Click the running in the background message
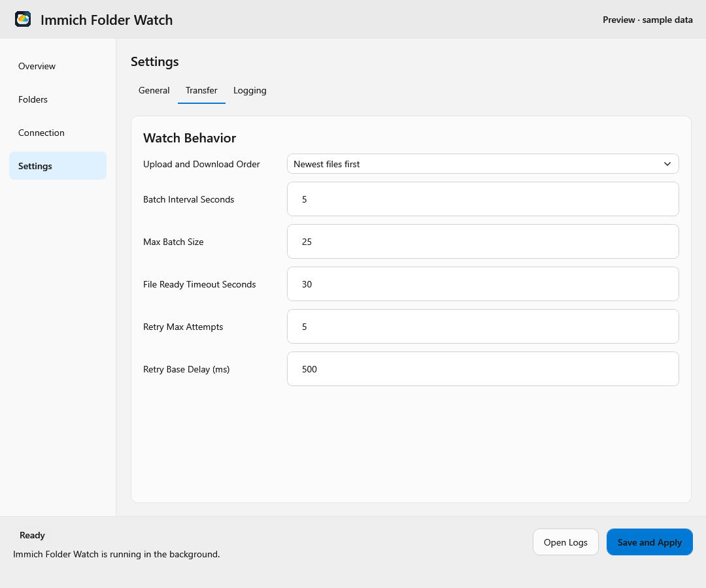Screen dimensions: 706x588 click(x=116, y=554)
